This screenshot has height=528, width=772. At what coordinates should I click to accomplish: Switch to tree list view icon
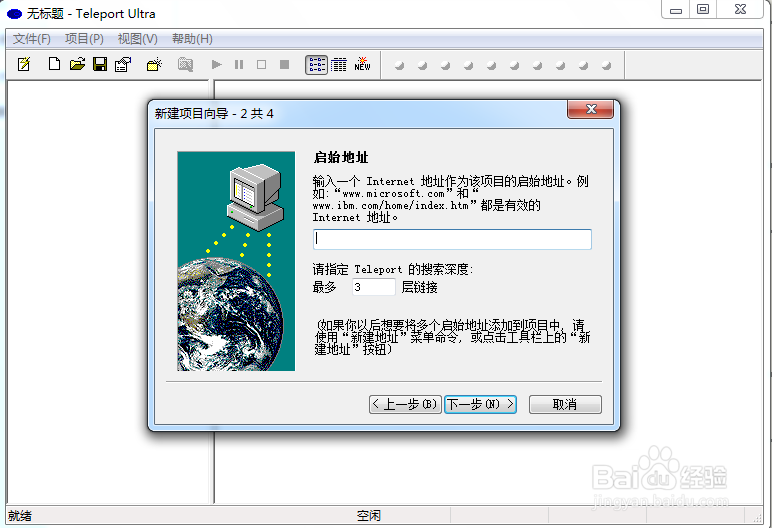pos(317,65)
